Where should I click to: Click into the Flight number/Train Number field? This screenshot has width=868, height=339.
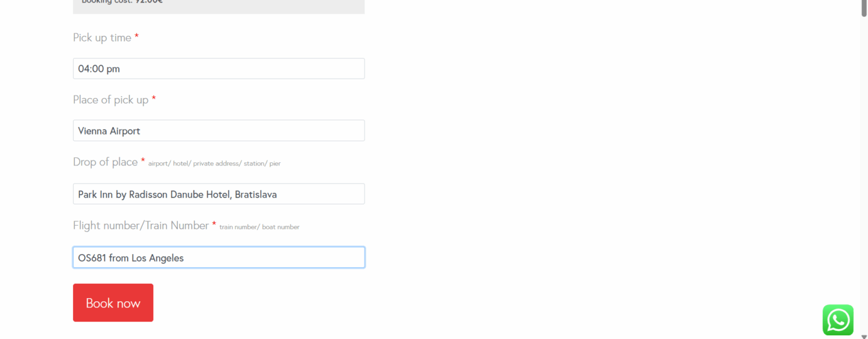pyautogui.click(x=218, y=258)
